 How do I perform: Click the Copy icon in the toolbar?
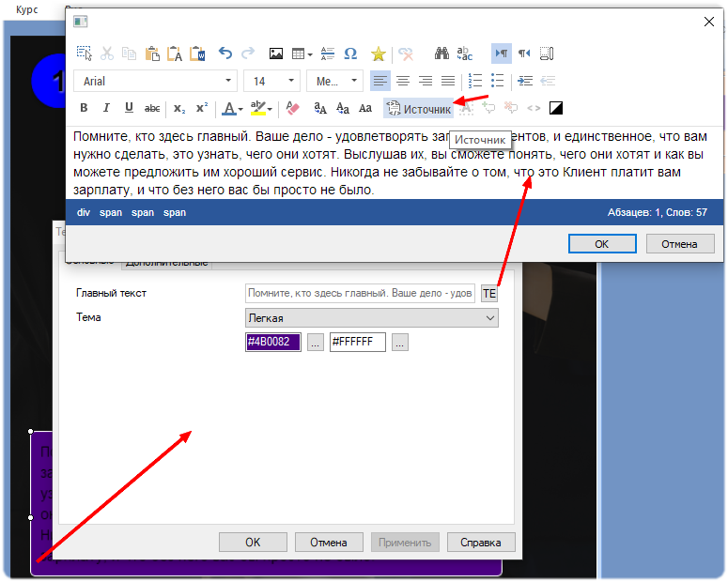point(129,54)
